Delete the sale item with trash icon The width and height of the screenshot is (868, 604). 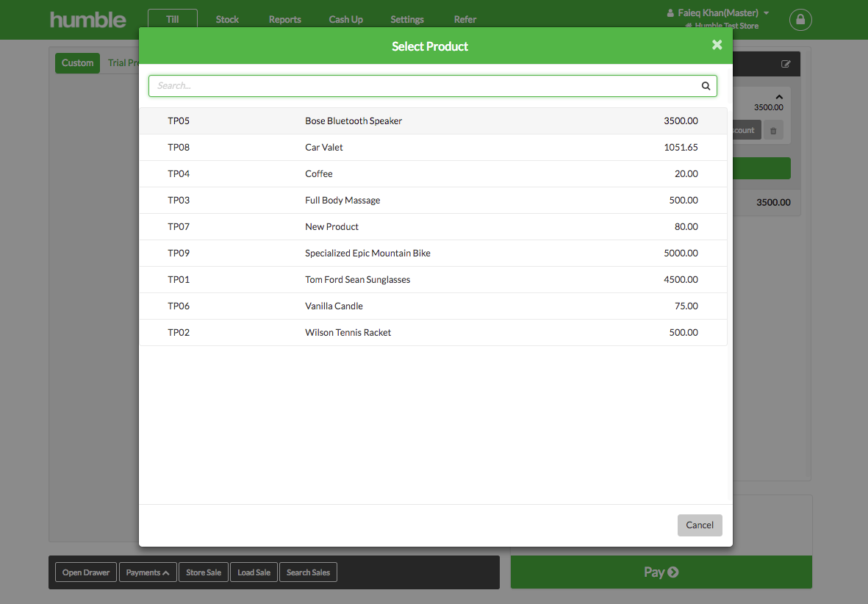[773, 131]
